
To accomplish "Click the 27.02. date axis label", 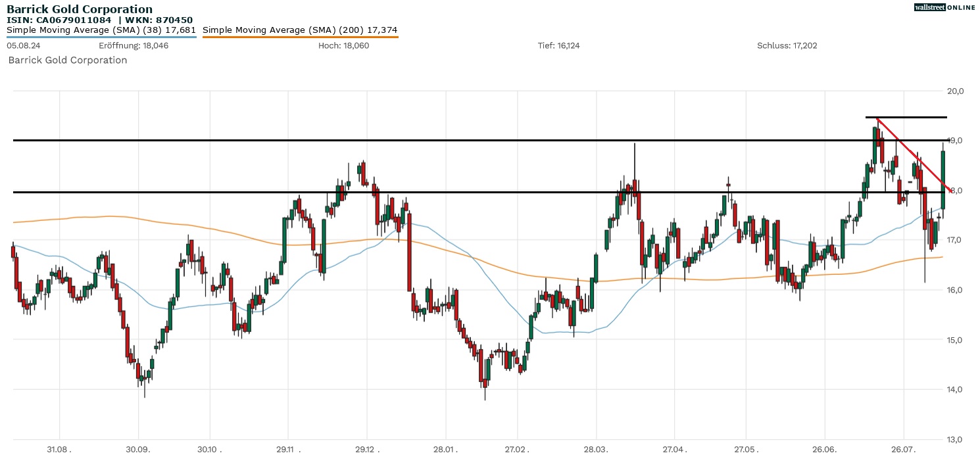I will (518, 448).
